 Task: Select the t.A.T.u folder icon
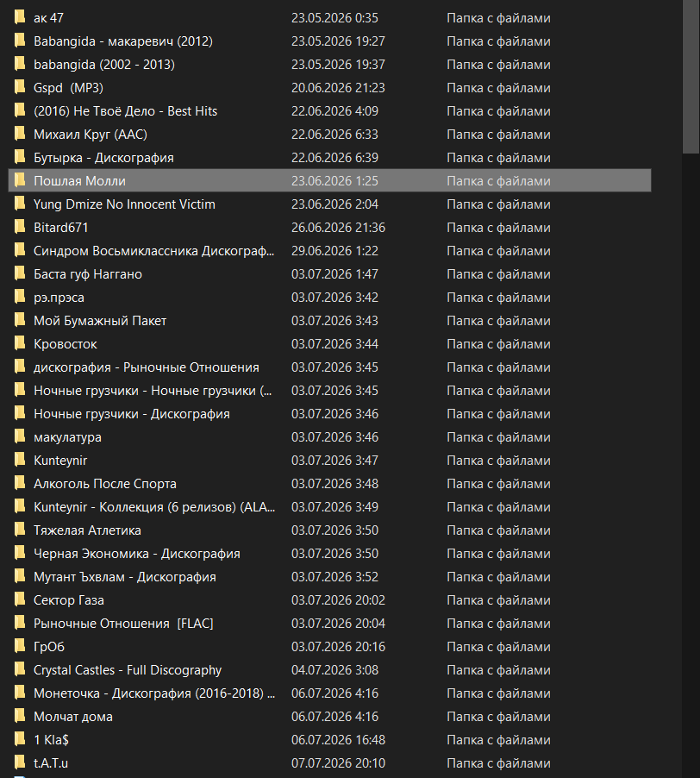pos(20,762)
